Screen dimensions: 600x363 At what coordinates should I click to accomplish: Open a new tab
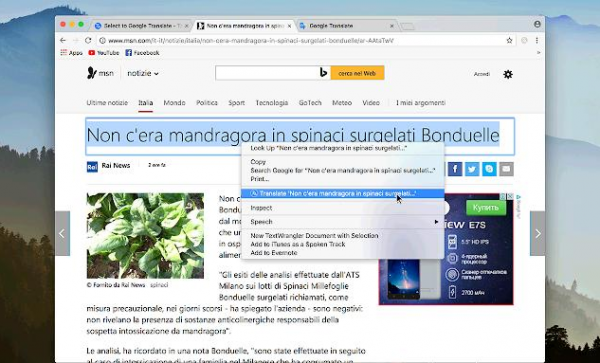[x=408, y=26]
